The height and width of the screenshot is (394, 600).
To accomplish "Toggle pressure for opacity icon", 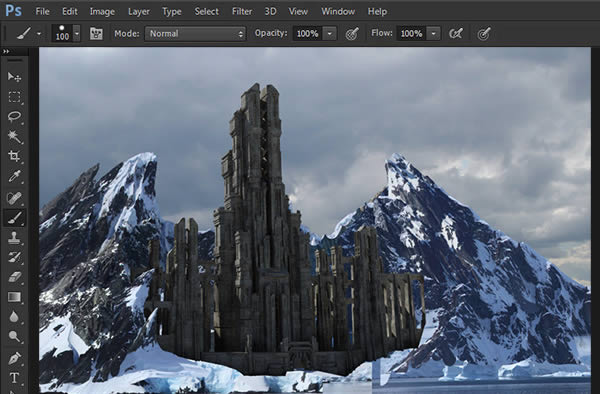I will point(352,34).
